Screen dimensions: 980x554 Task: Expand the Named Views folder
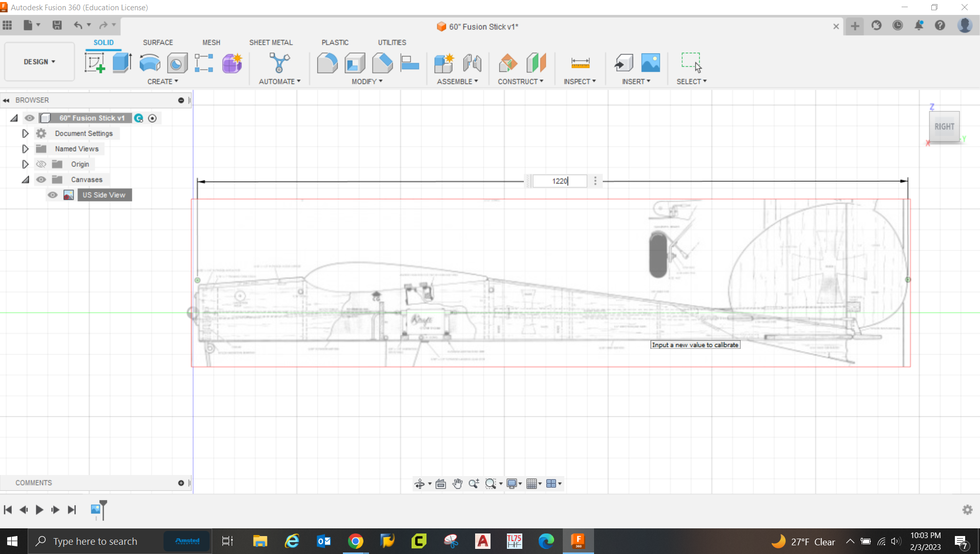point(25,148)
